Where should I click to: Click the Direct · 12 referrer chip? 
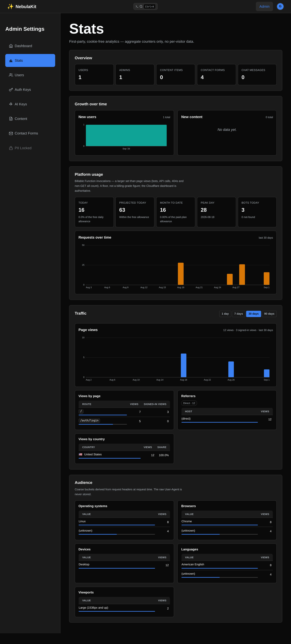pyautogui.click(x=189, y=403)
